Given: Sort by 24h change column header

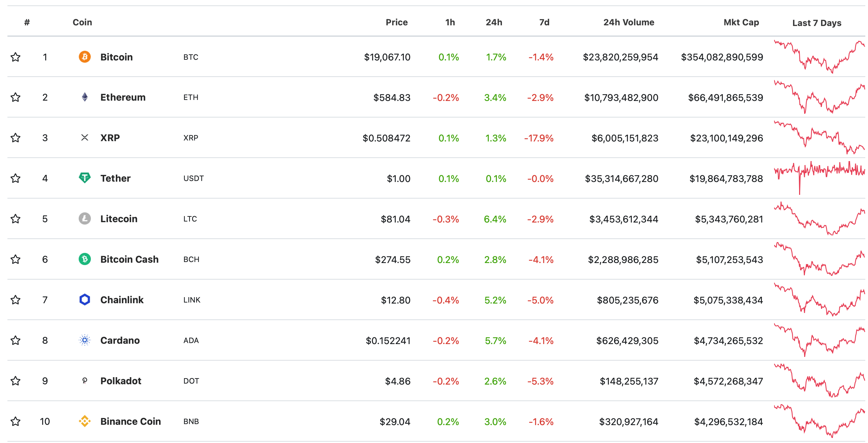Looking at the screenshot, I should (x=494, y=22).
